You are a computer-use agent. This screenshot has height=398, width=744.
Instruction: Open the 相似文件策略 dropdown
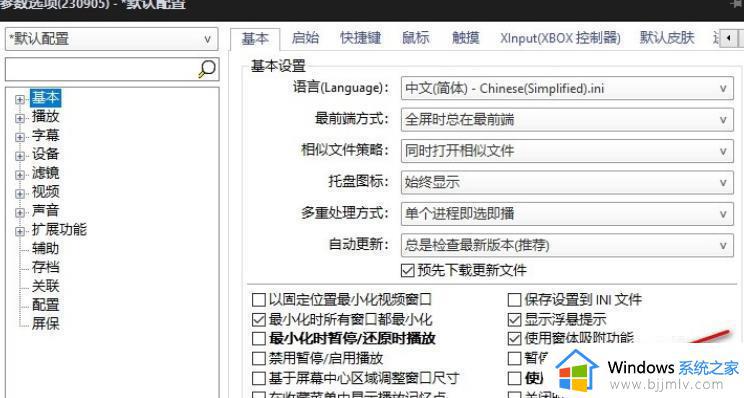pyautogui.click(x=567, y=151)
